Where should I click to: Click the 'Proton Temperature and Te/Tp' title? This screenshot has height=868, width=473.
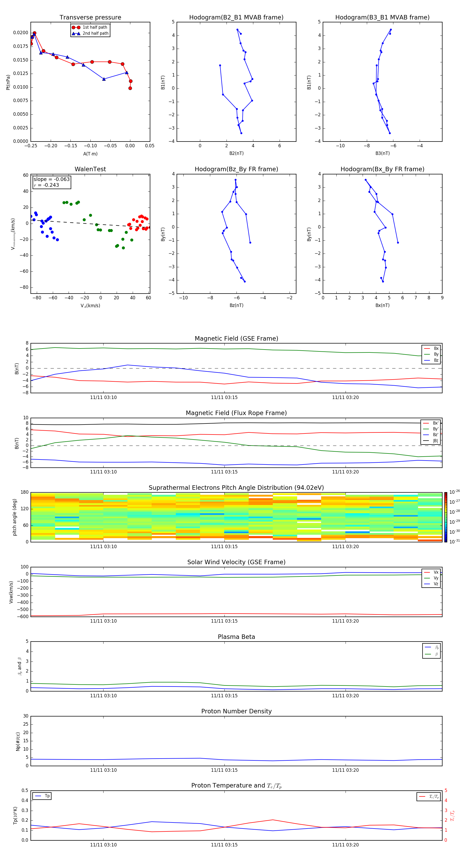pos(236,786)
